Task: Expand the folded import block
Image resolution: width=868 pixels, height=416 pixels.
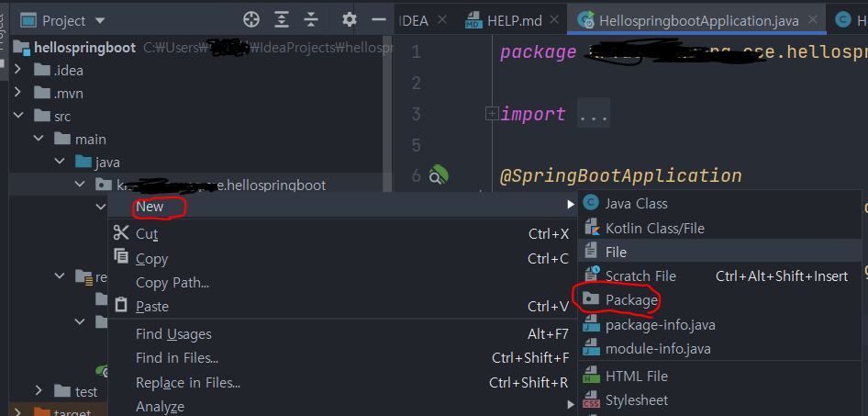Action: [x=491, y=114]
